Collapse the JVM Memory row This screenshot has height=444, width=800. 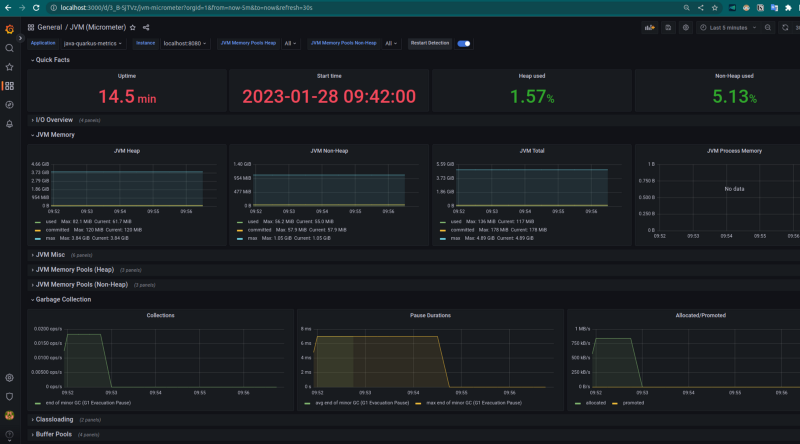click(x=53, y=135)
